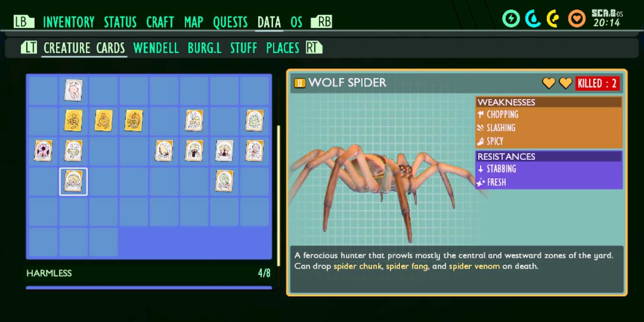Open the pink spotted ladybug creature card
644x322 pixels.
(x=43, y=151)
